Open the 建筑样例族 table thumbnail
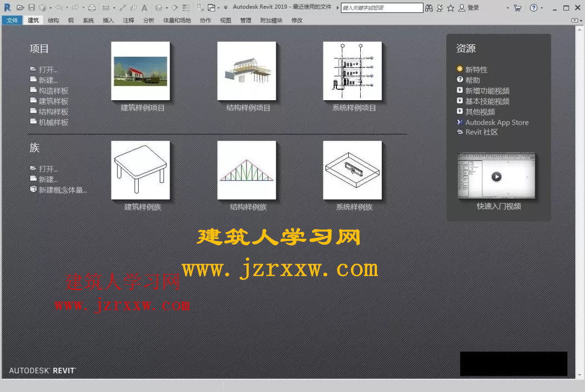Image resolution: width=585 pixels, height=392 pixels. (x=141, y=170)
